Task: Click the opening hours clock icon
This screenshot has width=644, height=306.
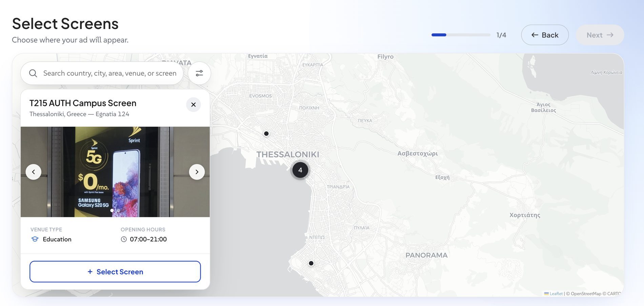Action: pyautogui.click(x=124, y=239)
